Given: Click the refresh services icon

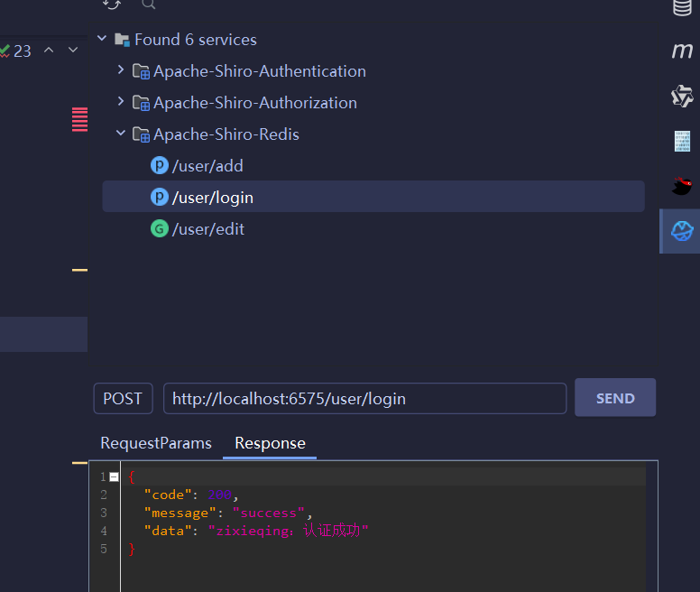Looking at the screenshot, I should pos(112,4).
